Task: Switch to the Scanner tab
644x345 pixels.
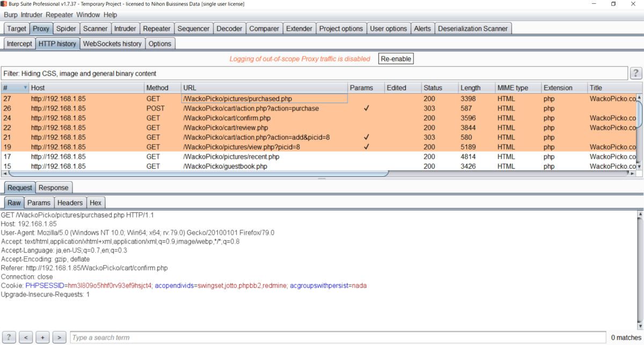Action: (x=96, y=28)
